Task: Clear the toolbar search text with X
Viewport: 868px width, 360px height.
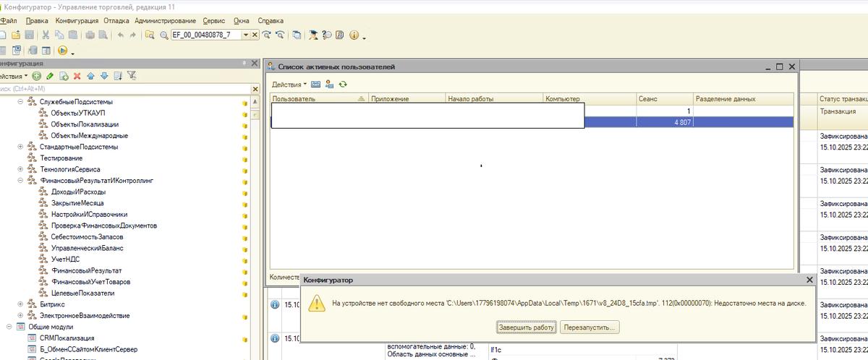Action: (255, 35)
